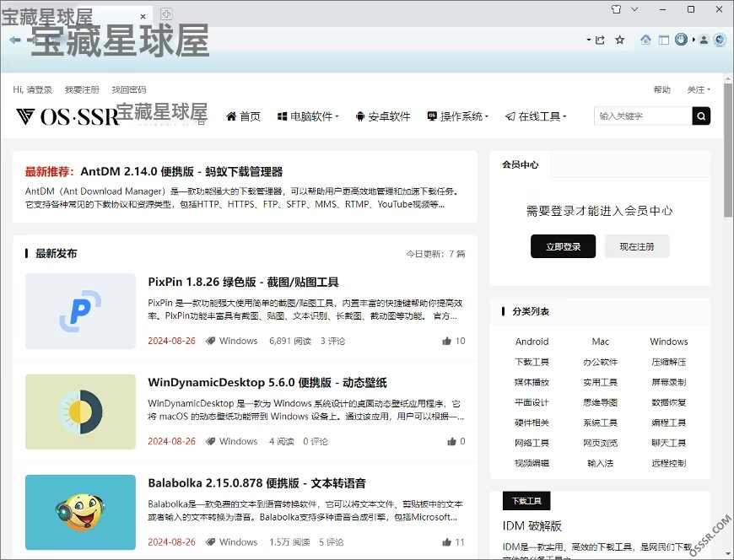
Task: Open the 屏幕录制 category link
Action: click(x=669, y=382)
